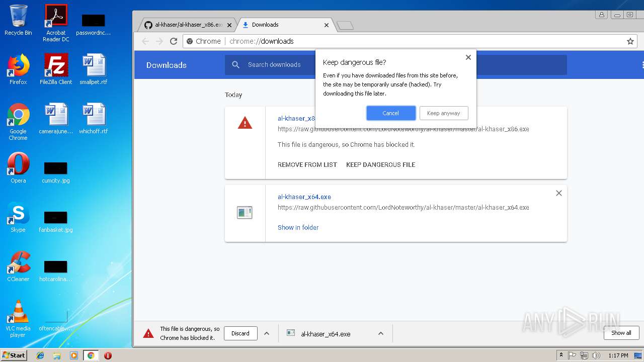
Task: Open camerajune document icon
Action: point(56,119)
